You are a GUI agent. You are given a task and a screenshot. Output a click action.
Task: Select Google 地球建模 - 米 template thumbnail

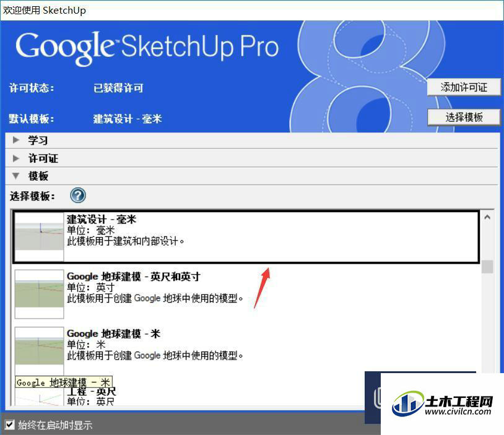[39, 351]
